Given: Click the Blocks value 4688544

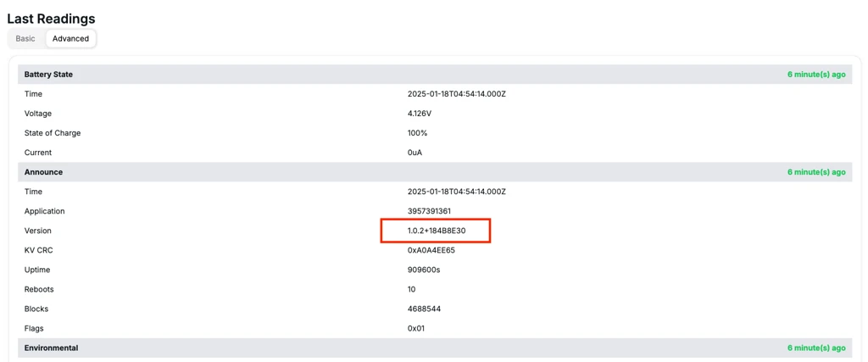Looking at the screenshot, I should (424, 309).
